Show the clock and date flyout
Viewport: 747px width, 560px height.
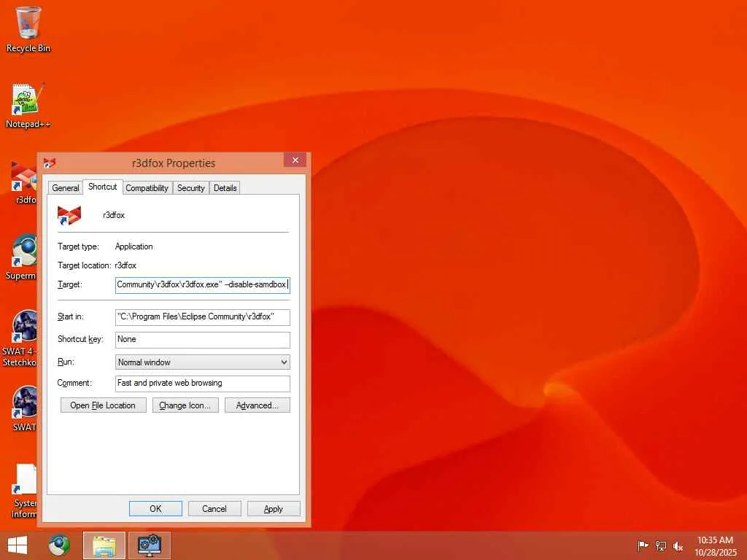pyautogui.click(x=716, y=545)
